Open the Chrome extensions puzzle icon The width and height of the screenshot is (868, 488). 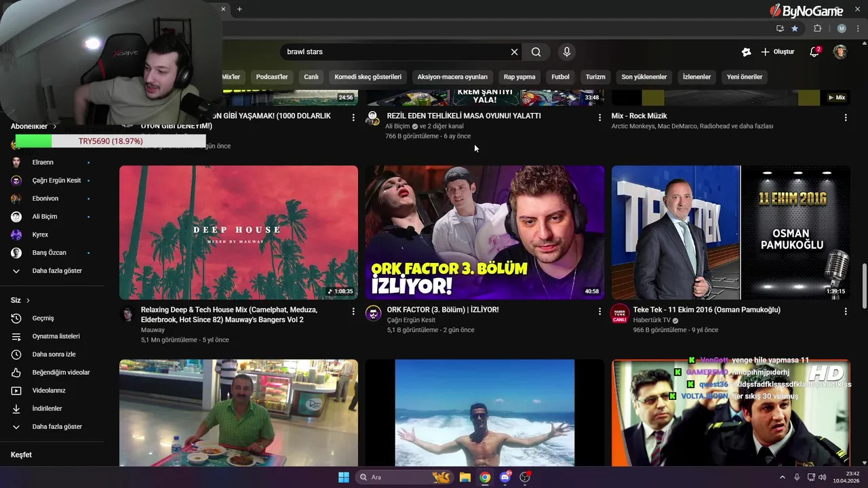817,28
